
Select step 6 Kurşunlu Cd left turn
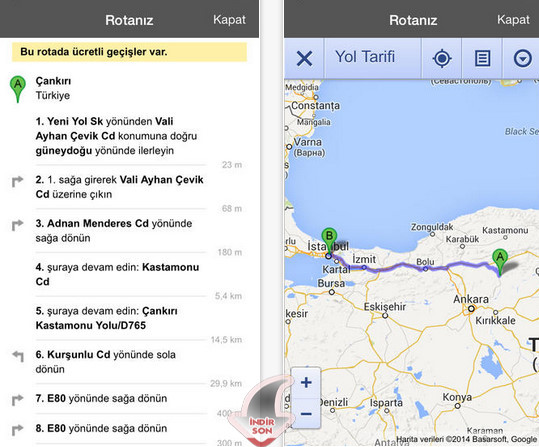tap(106, 362)
